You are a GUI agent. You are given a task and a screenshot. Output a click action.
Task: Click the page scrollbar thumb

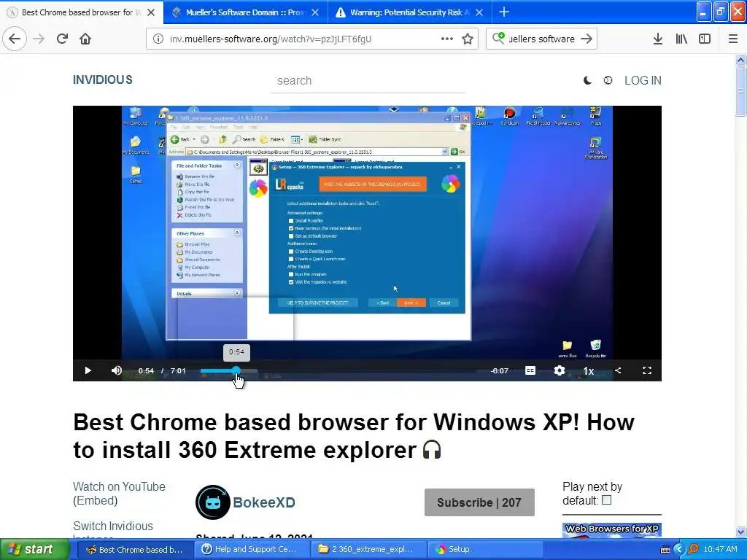[x=740, y=91]
